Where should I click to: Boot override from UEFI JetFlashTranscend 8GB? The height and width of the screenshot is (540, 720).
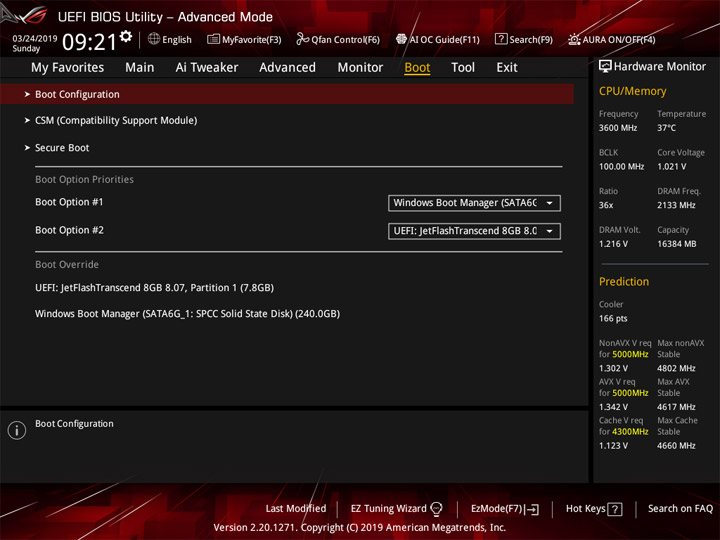pyautogui.click(x=154, y=288)
